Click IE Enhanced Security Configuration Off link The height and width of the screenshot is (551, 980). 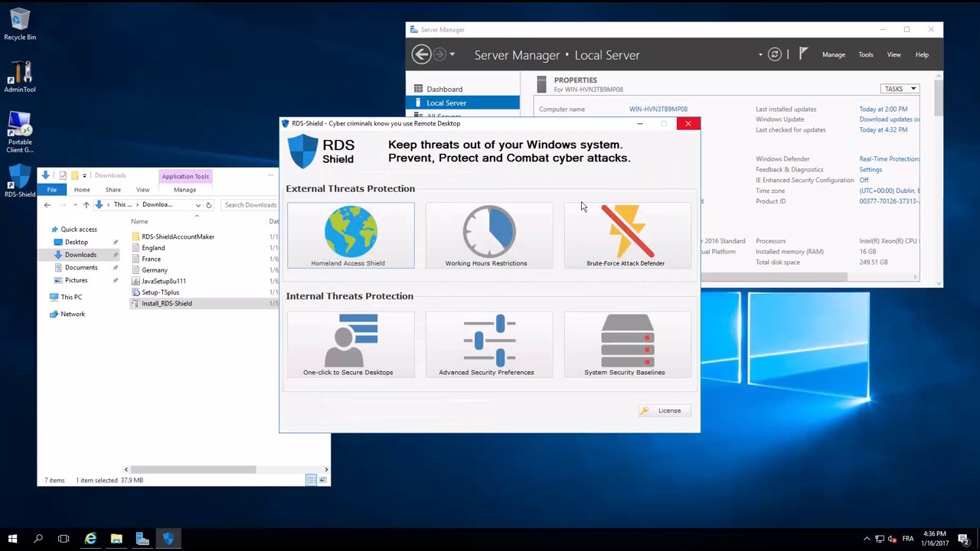[x=864, y=181]
